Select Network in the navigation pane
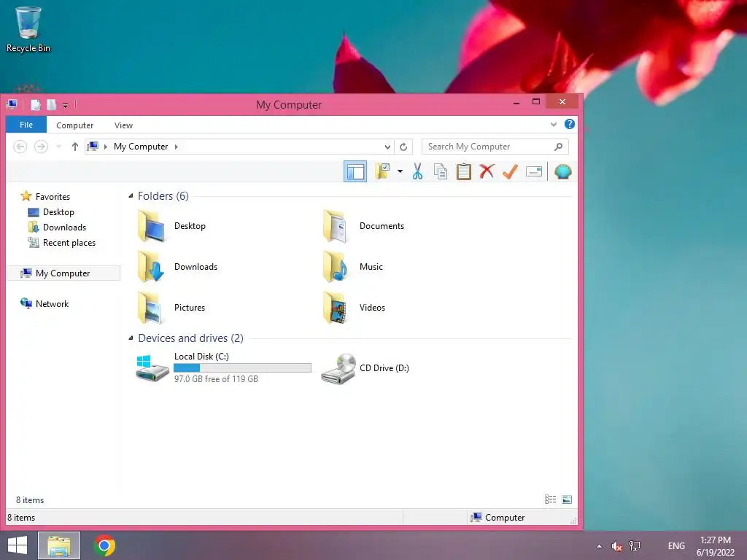This screenshot has height=560, width=747. [44, 303]
